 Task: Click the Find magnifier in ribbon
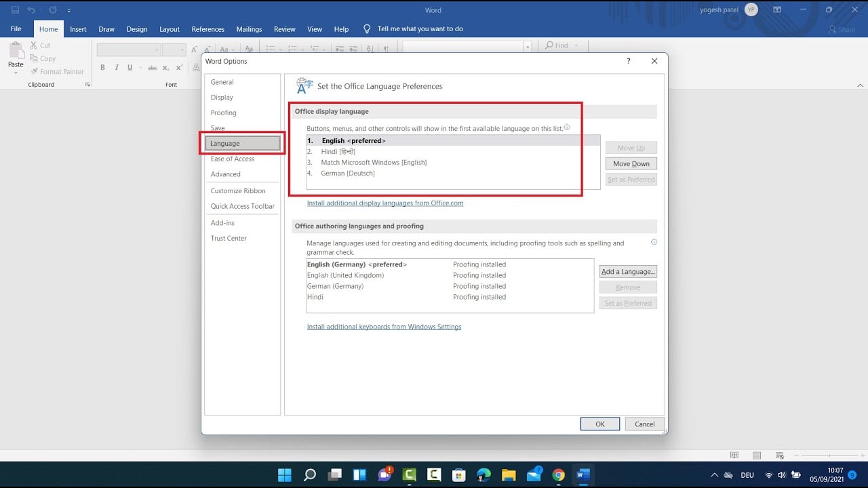[549, 45]
